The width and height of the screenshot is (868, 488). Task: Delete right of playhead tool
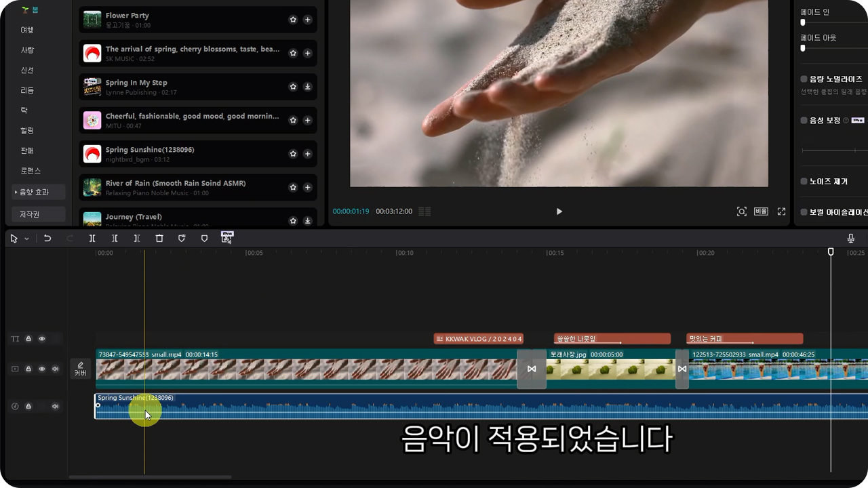[137, 238]
